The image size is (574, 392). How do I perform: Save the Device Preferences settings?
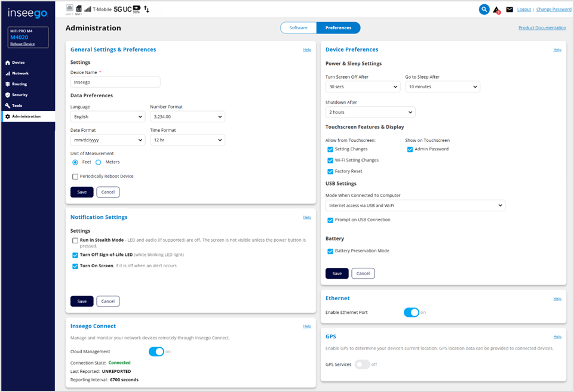click(337, 273)
